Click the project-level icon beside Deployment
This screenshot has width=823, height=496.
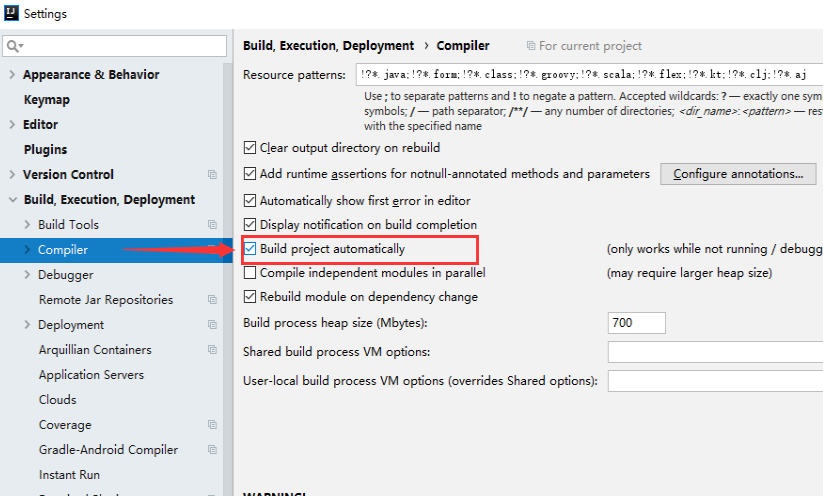212,324
